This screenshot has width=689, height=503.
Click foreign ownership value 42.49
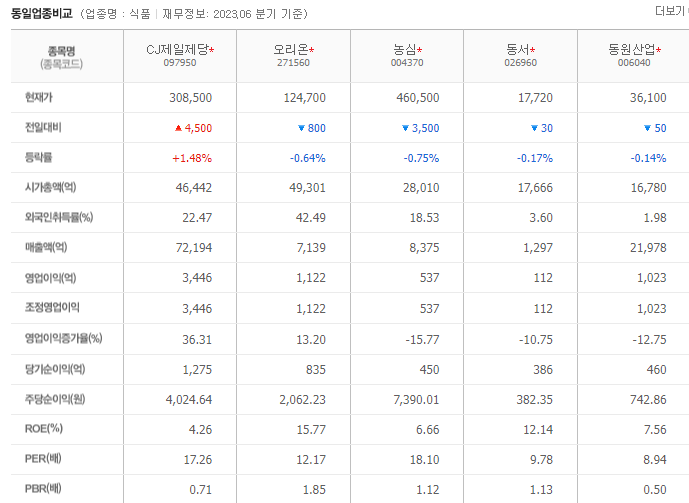[x=311, y=218]
